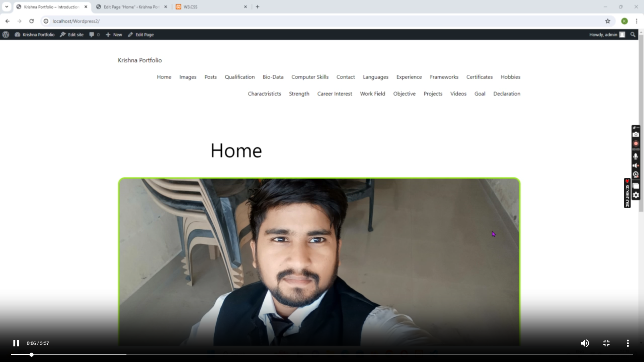
Task: Open Howdy, admin account menu
Action: point(607,35)
